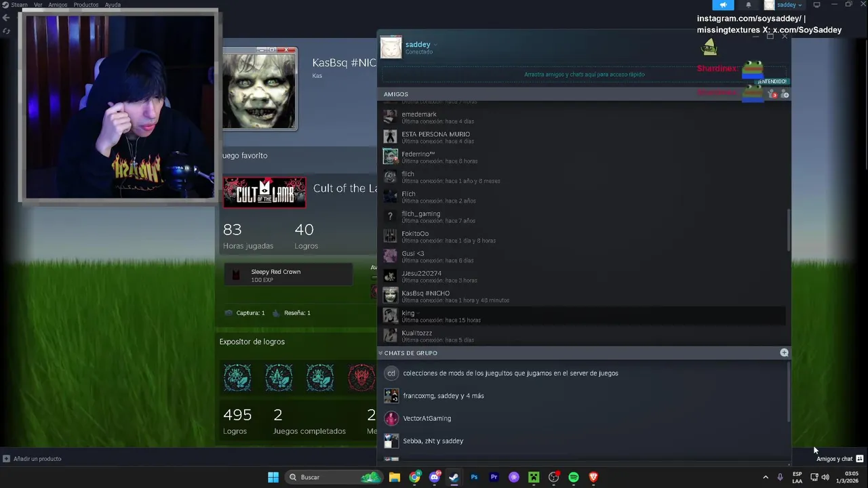Select friend Kualitozzz
The image size is (868, 488).
(584, 335)
